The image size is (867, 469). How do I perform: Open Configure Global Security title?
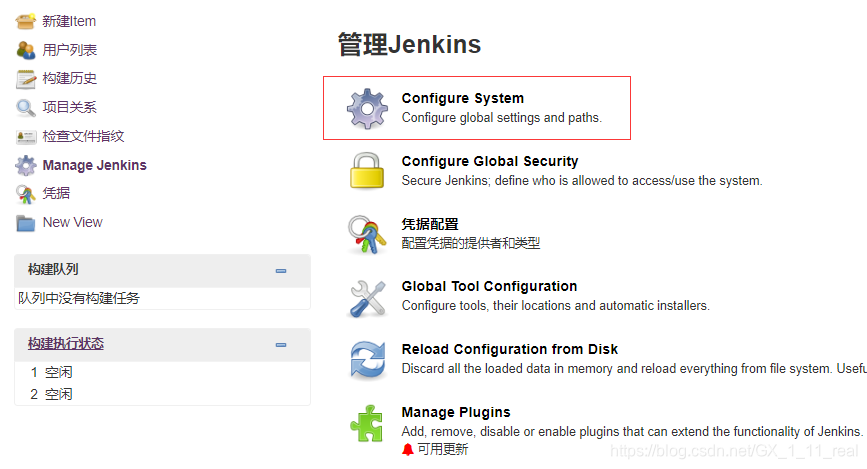pyautogui.click(x=490, y=161)
